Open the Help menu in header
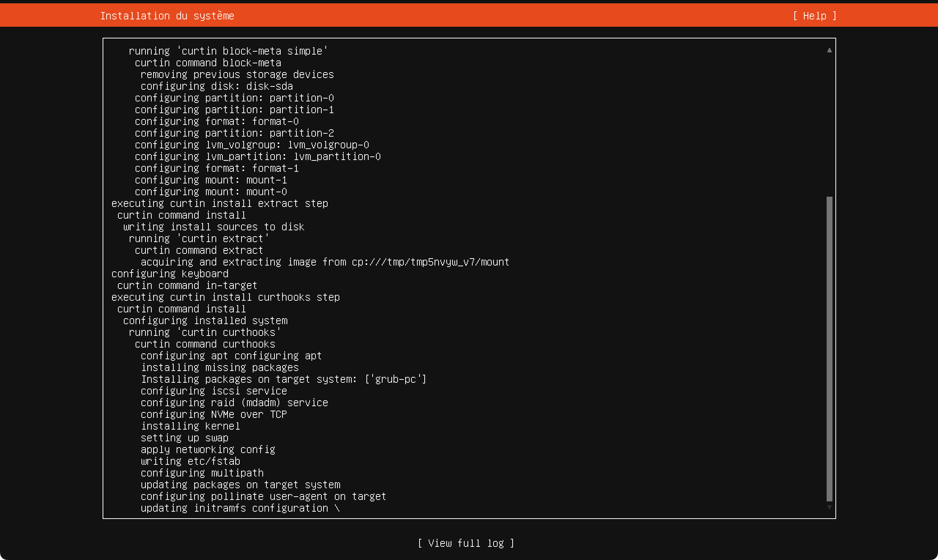Screen dimensions: 938x560 pyautogui.click(x=814, y=16)
